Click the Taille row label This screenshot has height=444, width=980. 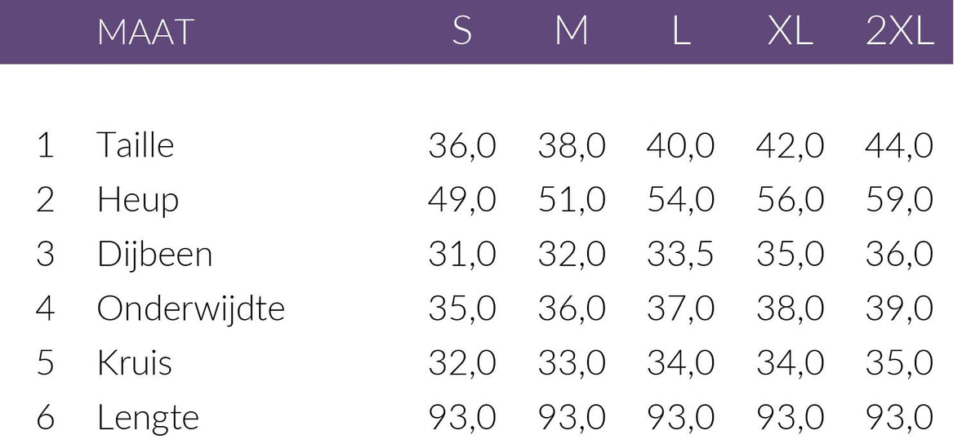(x=136, y=145)
